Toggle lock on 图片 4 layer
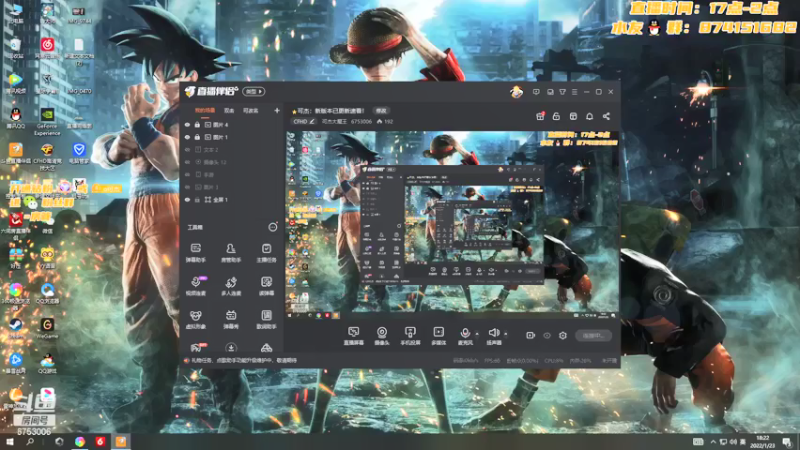The width and height of the screenshot is (800, 450). pyautogui.click(x=197, y=124)
